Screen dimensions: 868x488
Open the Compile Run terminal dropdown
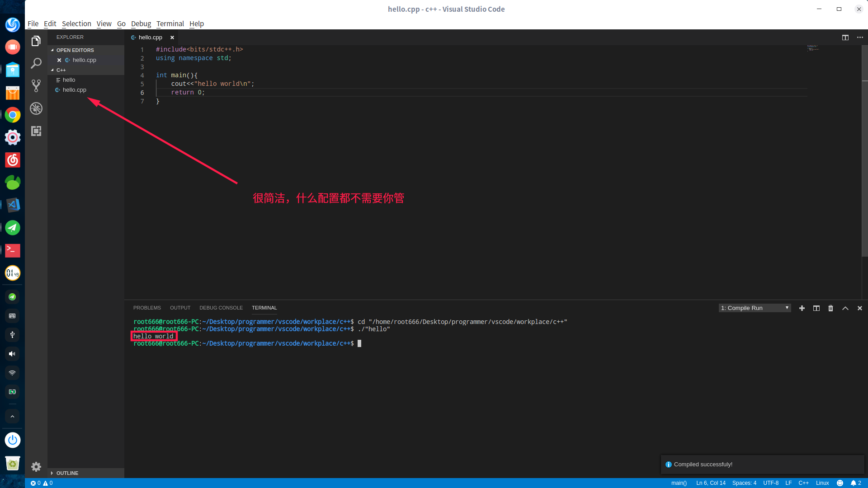point(755,308)
